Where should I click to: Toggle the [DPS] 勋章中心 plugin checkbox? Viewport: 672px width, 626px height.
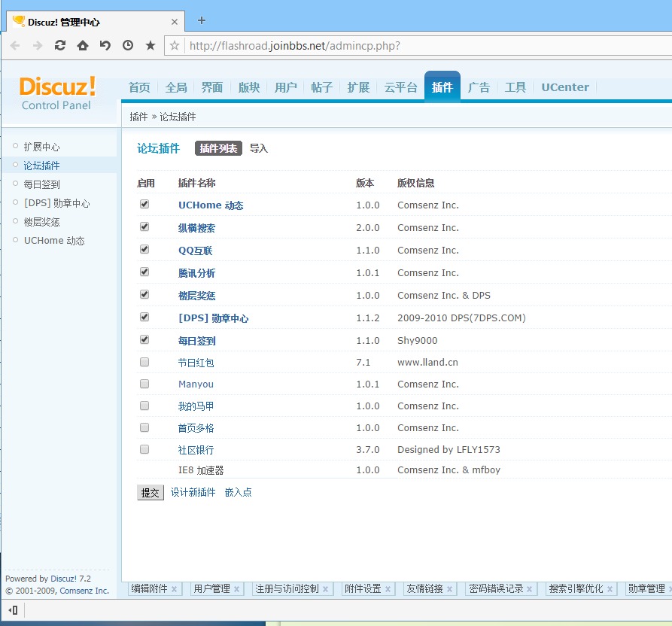click(x=144, y=317)
